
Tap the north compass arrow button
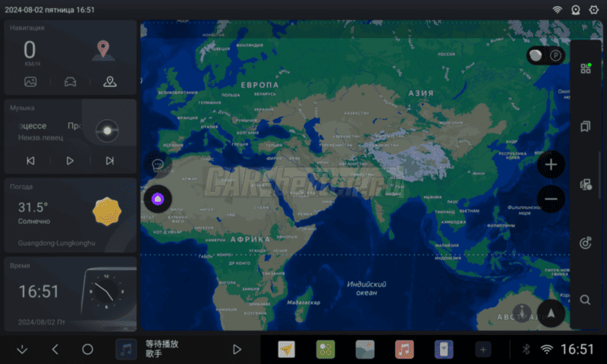(x=552, y=312)
